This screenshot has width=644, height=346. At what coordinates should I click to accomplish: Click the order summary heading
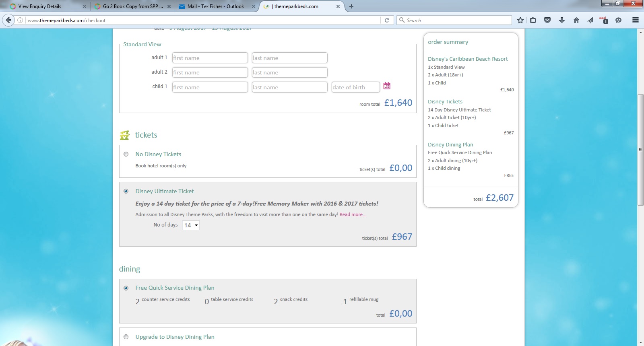click(x=448, y=42)
